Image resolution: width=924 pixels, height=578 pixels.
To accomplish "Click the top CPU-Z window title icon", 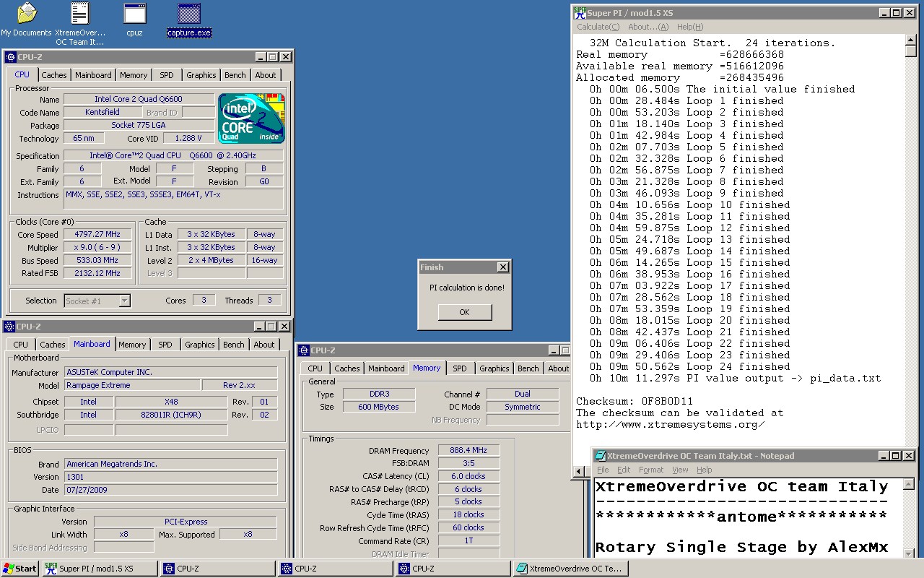I will tap(10, 57).
